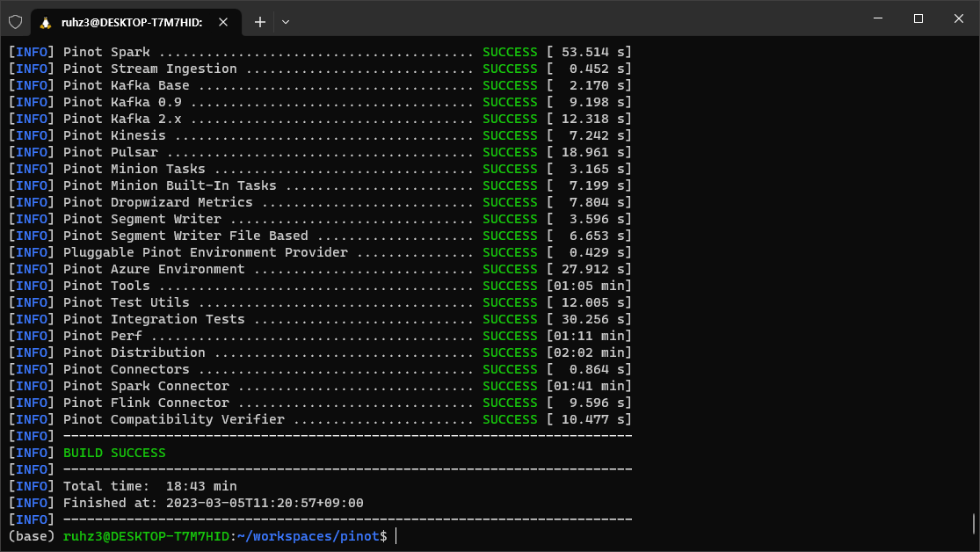Click 'Pinot Pulsar' text
Image resolution: width=980 pixels, height=552 pixels.
tap(111, 153)
